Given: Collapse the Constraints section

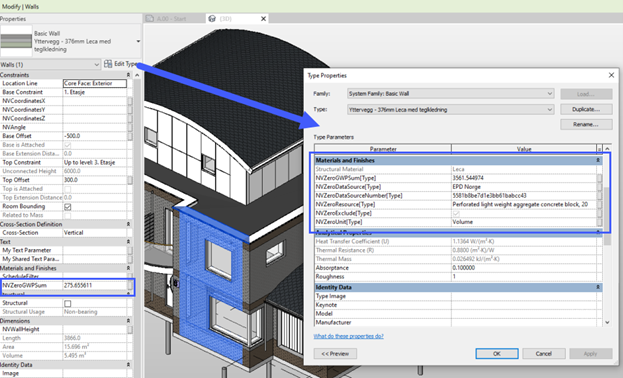Looking at the screenshot, I should [x=128, y=75].
